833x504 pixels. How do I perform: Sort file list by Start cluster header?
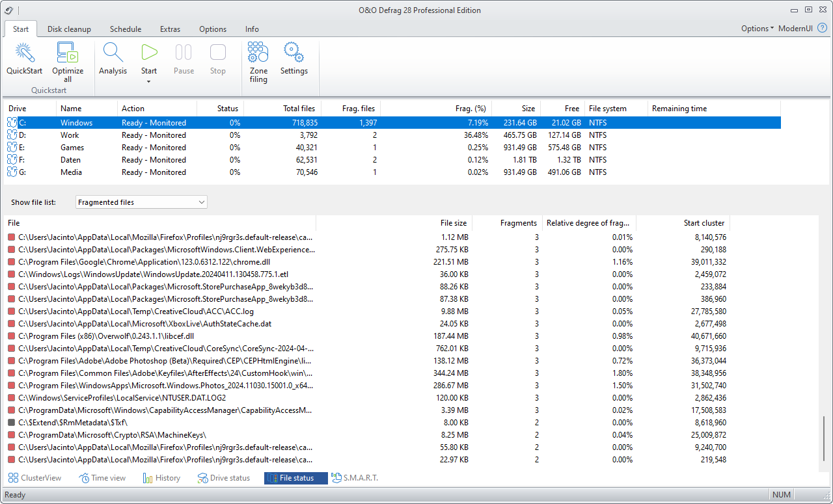pyautogui.click(x=683, y=223)
